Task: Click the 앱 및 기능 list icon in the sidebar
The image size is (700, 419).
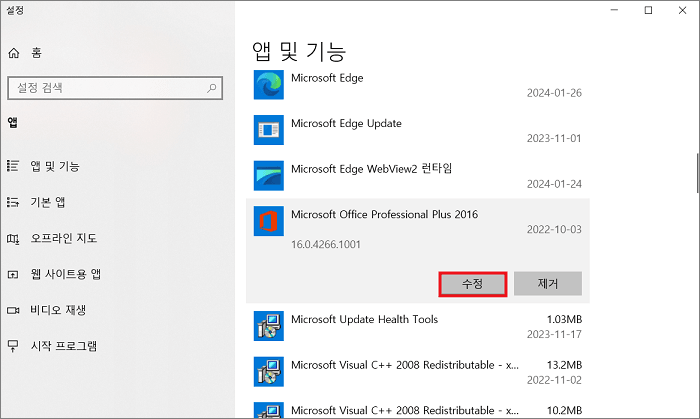Action: pos(13,166)
